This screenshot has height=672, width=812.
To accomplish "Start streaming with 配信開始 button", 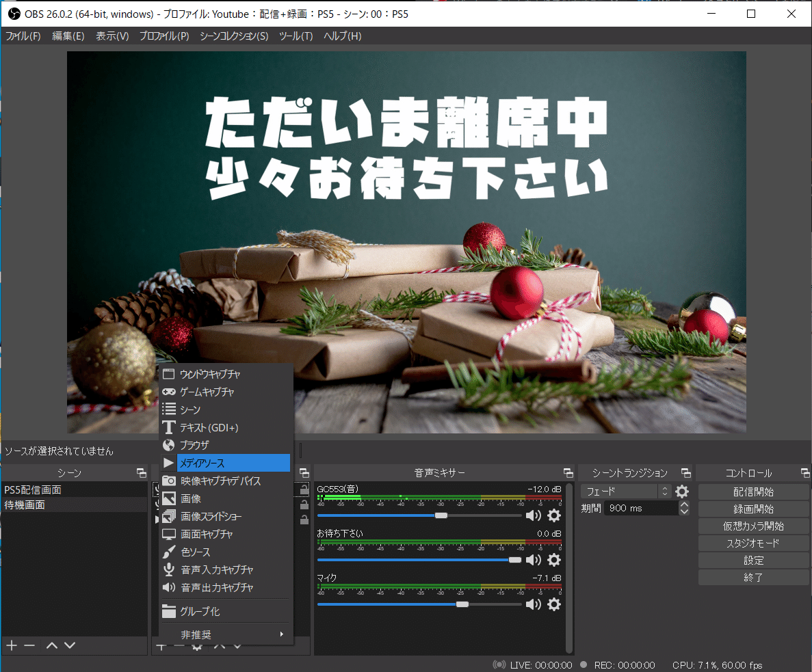I will (753, 492).
